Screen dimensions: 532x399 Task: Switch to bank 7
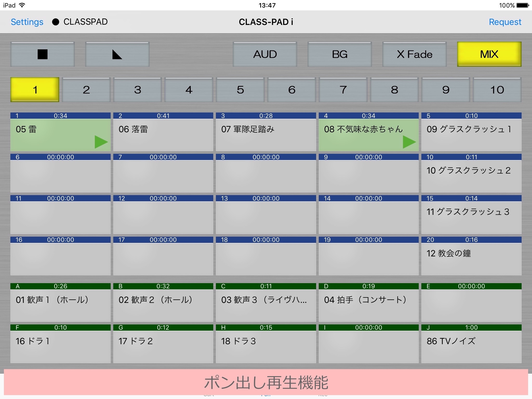pyautogui.click(x=343, y=90)
